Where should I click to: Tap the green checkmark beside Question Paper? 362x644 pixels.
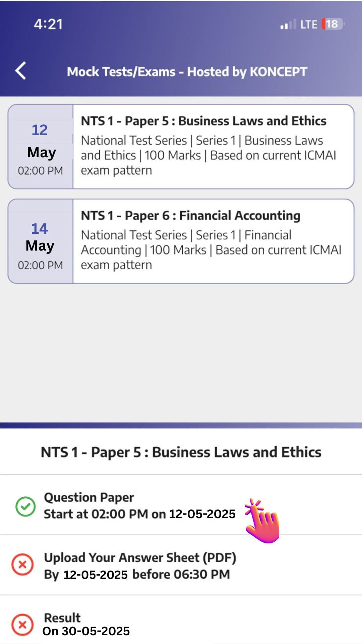click(25, 506)
